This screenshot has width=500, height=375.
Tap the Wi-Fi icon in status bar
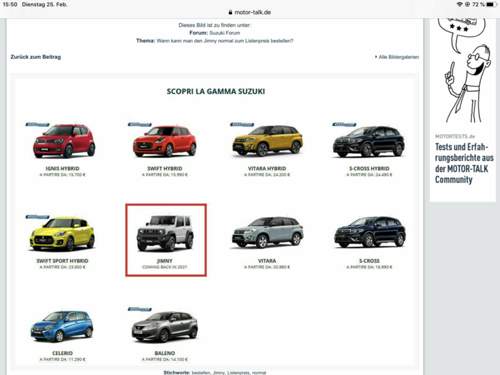click(460, 4)
